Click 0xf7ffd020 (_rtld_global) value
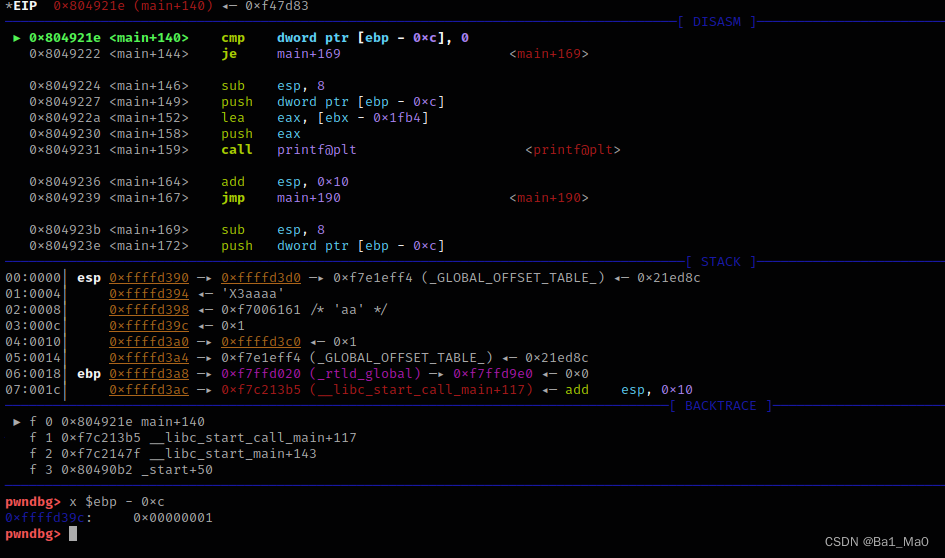The height and width of the screenshot is (558, 945). pos(321,374)
